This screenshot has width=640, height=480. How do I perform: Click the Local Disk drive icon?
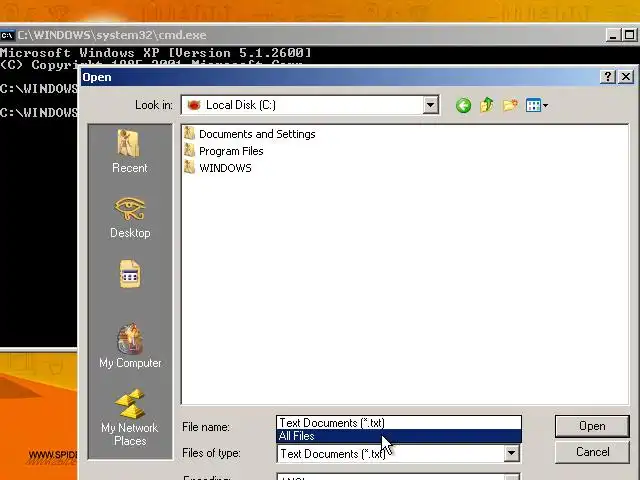pyautogui.click(x=193, y=105)
